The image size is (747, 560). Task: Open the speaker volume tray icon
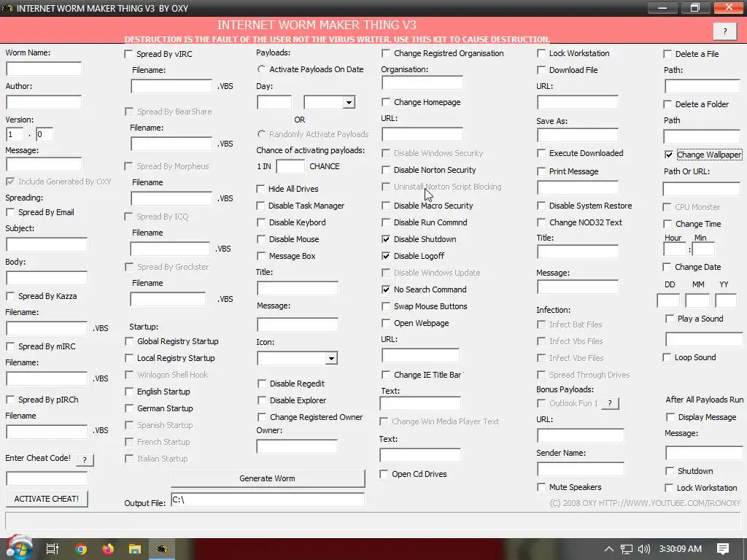tap(644, 549)
